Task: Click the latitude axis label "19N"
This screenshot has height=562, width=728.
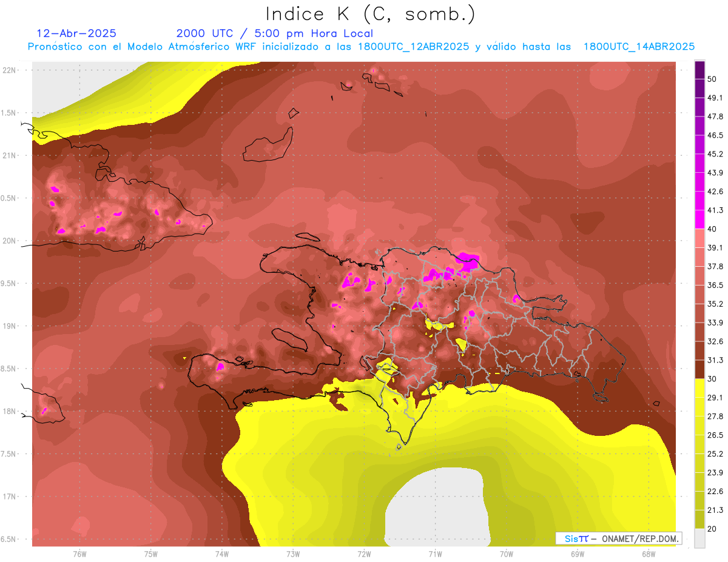Action: (x=9, y=326)
